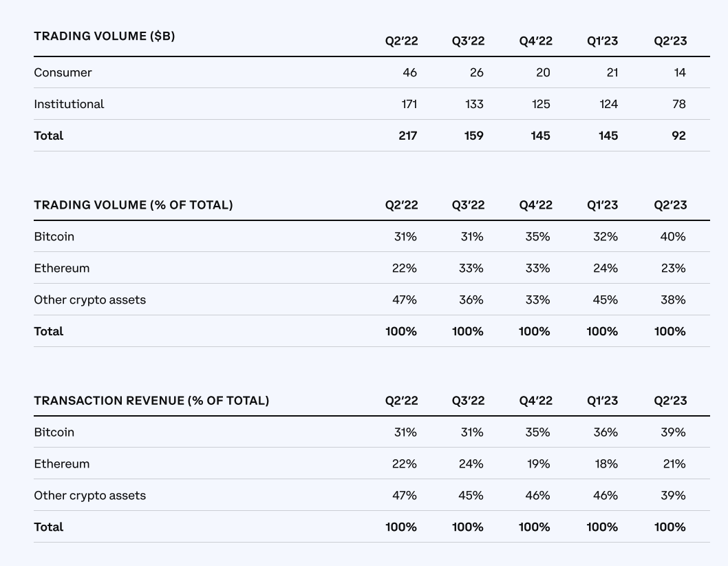This screenshot has height=566, width=728.
Task: Click Q4'22 column header in Transaction Revenue table
Action: (x=535, y=400)
